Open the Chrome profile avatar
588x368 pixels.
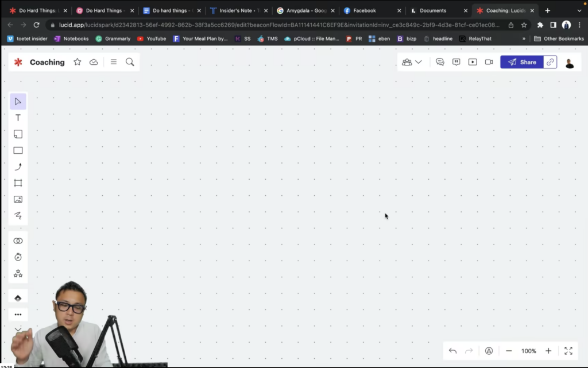(x=566, y=25)
